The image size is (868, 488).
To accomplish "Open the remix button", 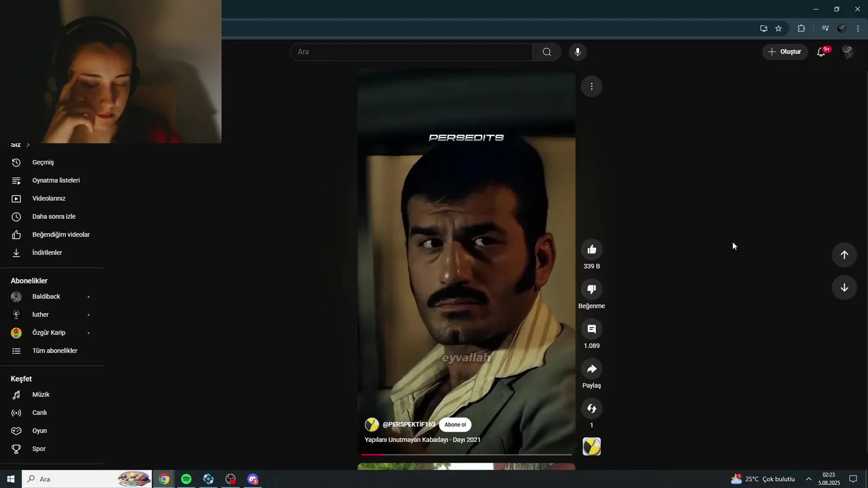I will pyautogui.click(x=591, y=409).
